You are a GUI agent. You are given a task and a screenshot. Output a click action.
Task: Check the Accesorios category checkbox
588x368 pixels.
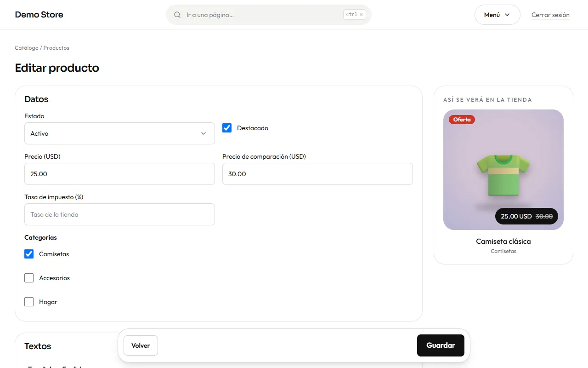click(29, 278)
